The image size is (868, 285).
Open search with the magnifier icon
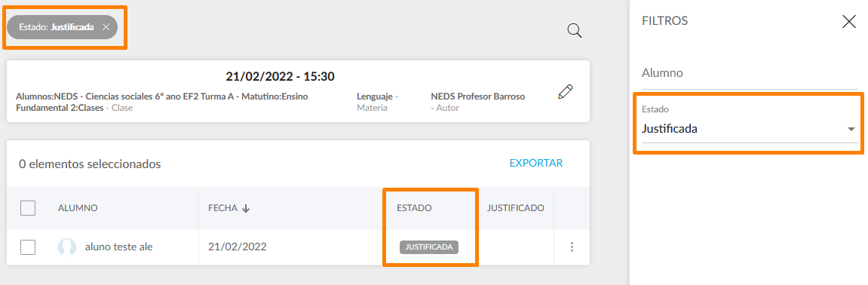575,30
